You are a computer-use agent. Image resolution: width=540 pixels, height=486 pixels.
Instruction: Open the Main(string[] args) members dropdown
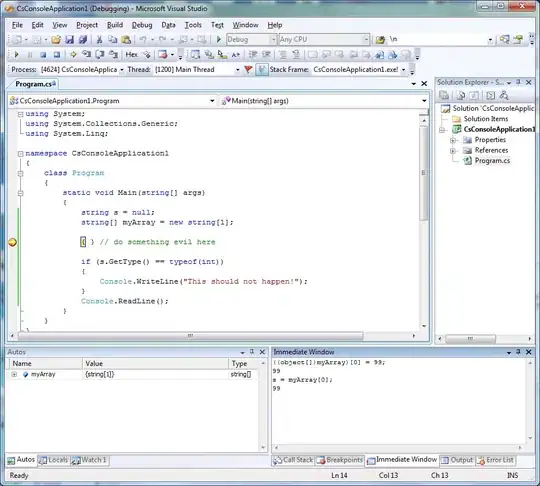tap(424, 101)
